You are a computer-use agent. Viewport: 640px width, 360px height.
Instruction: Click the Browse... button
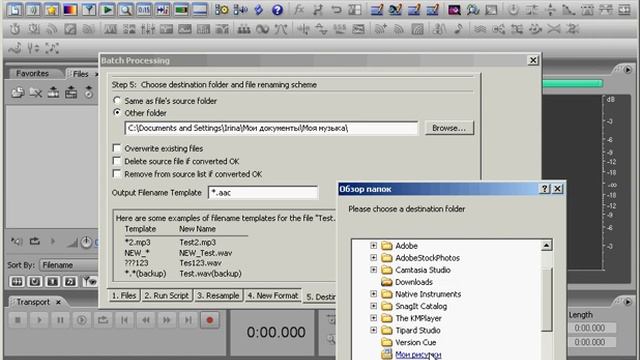[449, 128]
